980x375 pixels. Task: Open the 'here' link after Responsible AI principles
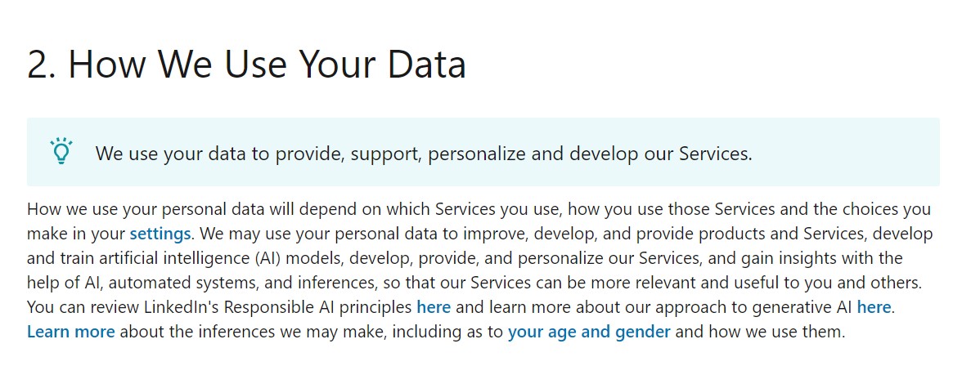[x=434, y=307]
